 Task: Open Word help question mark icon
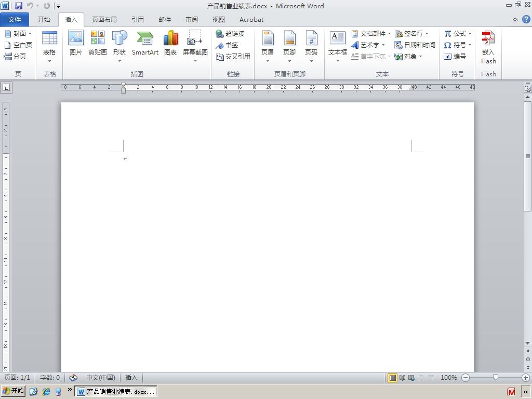[526, 19]
